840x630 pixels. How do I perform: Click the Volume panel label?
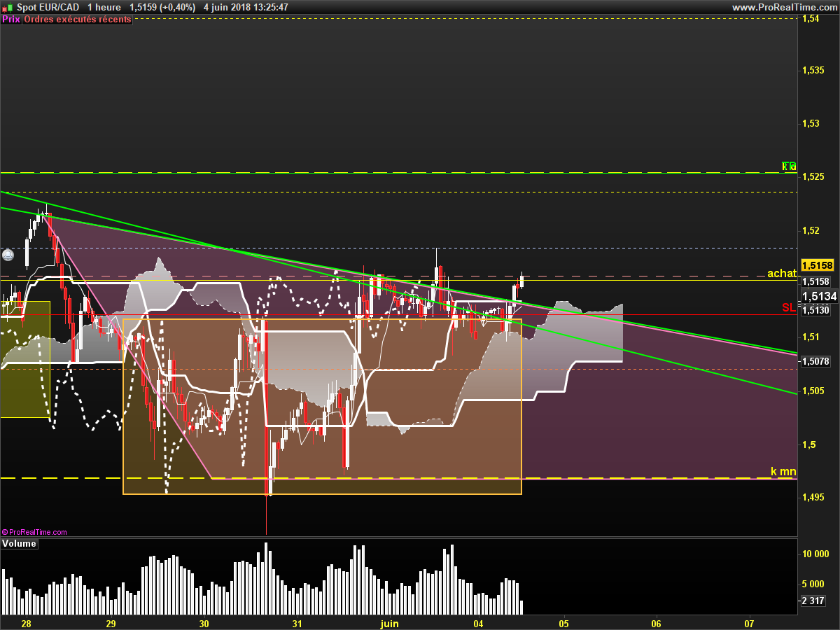19,544
